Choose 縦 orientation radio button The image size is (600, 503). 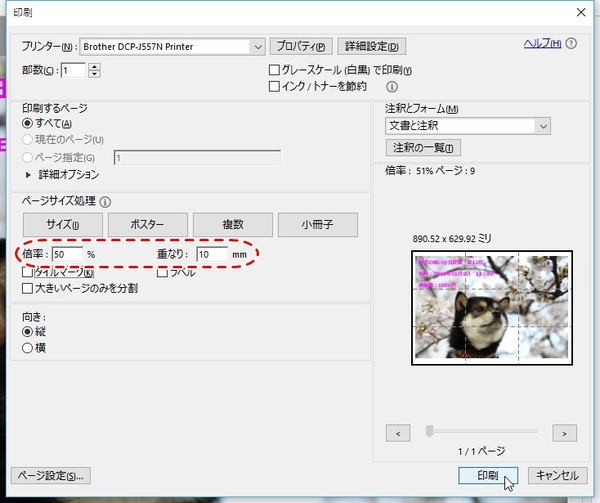tap(27, 332)
